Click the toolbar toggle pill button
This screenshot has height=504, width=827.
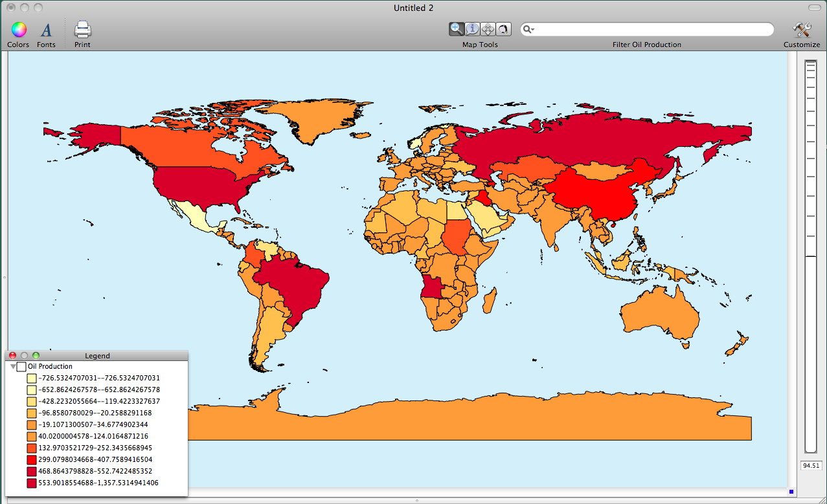(814, 8)
